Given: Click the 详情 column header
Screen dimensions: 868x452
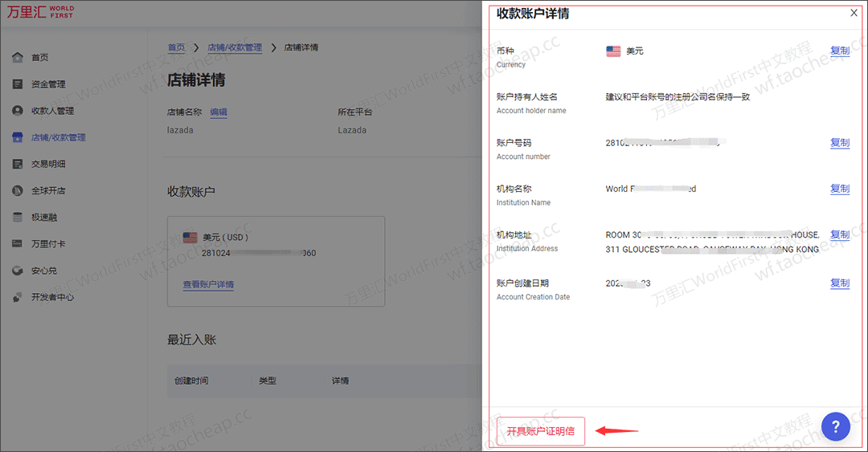Looking at the screenshot, I should coord(340,381).
